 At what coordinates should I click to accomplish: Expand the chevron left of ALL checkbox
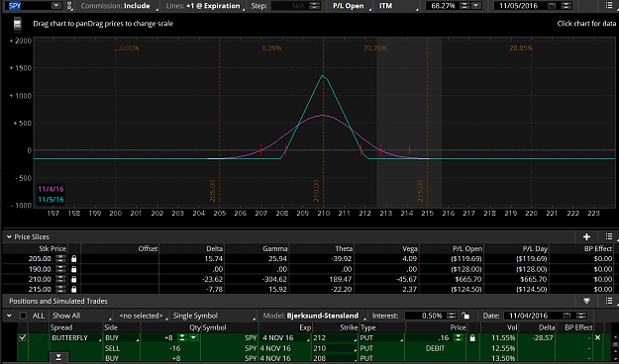pos(9,316)
